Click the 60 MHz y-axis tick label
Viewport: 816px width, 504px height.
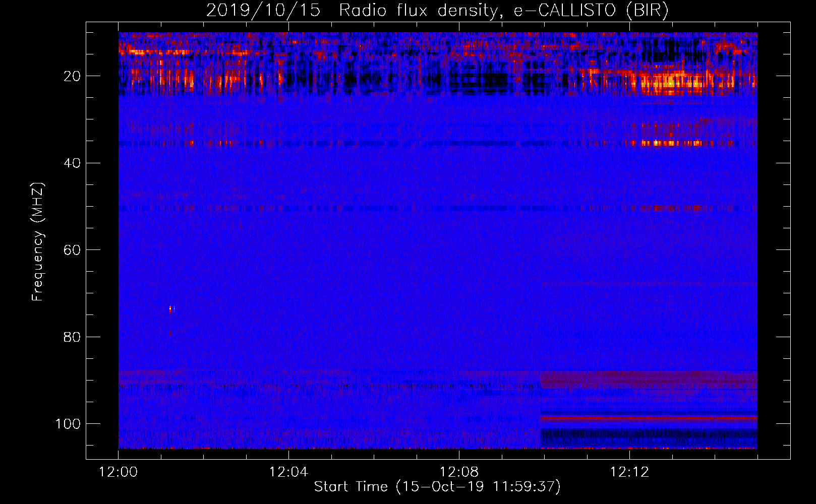[x=72, y=250]
